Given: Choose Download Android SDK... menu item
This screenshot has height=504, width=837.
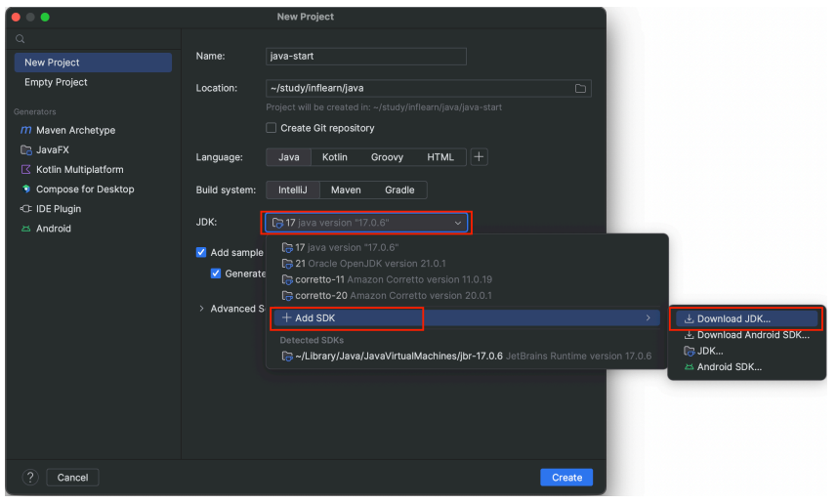Looking at the screenshot, I should pos(747,335).
